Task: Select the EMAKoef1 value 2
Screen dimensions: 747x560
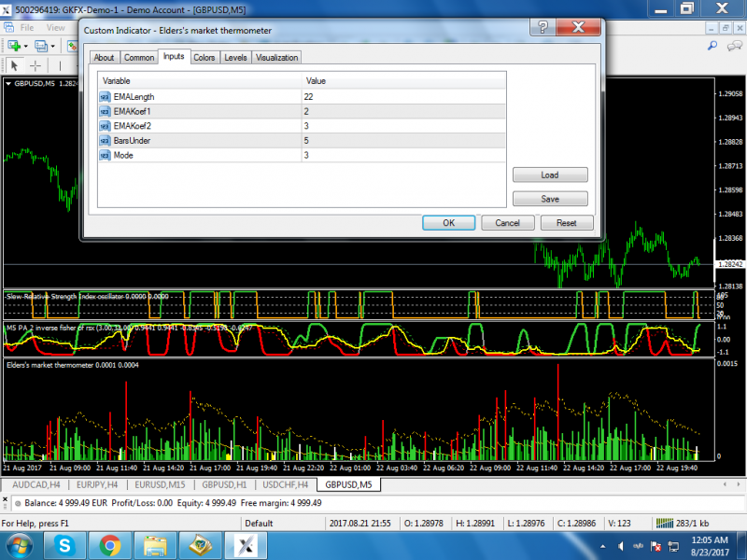Action: (x=403, y=111)
